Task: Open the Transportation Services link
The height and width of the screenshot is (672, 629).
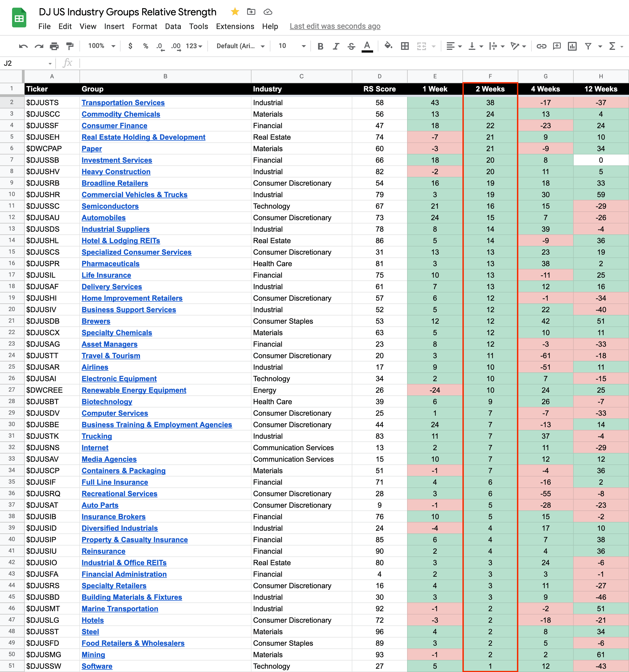Action: point(123,103)
